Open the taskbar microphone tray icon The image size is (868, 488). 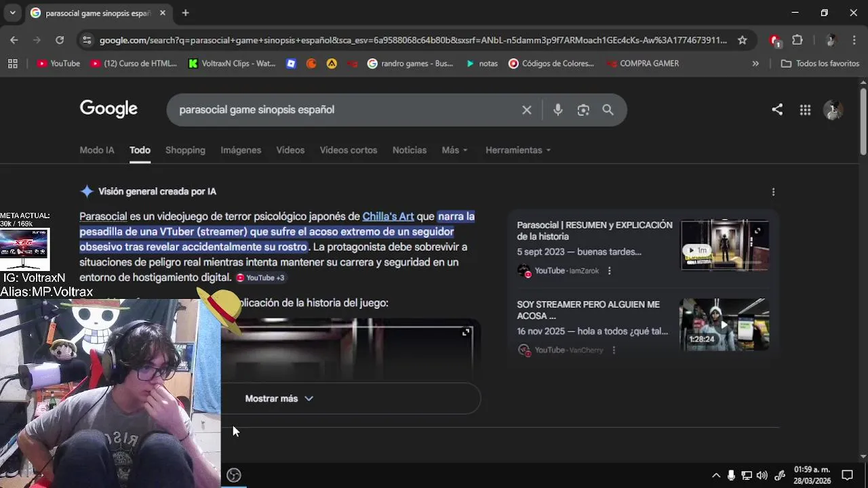pos(731,475)
